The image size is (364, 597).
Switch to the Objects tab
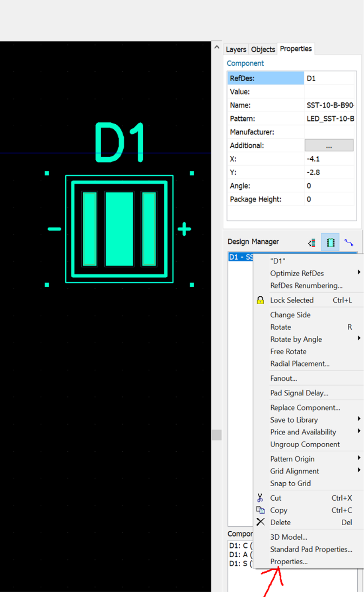pyautogui.click(x=263, y=49)
